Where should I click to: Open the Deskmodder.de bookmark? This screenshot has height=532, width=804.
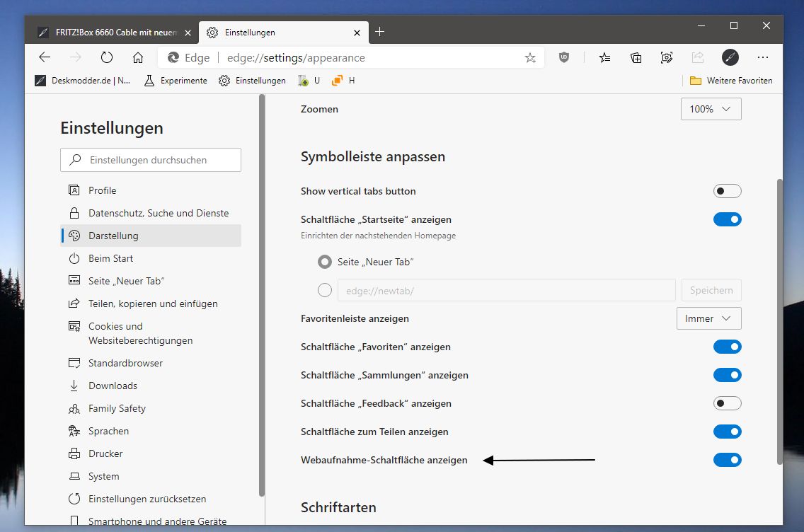coord(83,81)
